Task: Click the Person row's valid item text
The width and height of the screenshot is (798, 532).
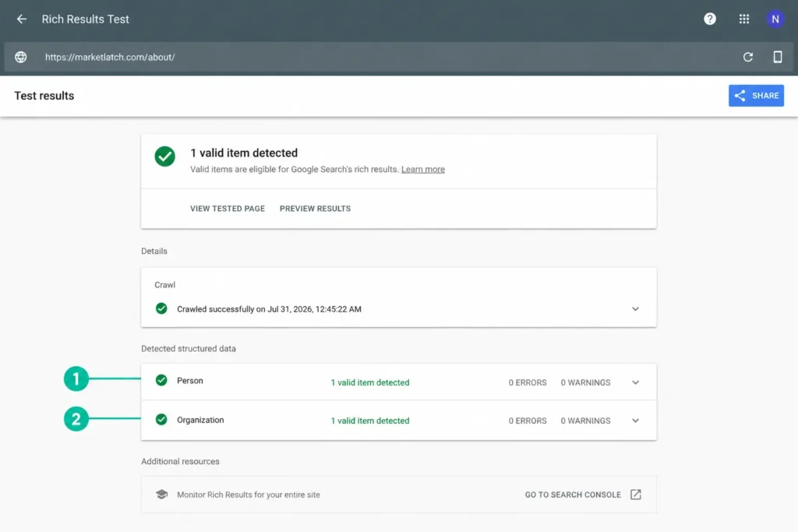Action: coord(370,382)
